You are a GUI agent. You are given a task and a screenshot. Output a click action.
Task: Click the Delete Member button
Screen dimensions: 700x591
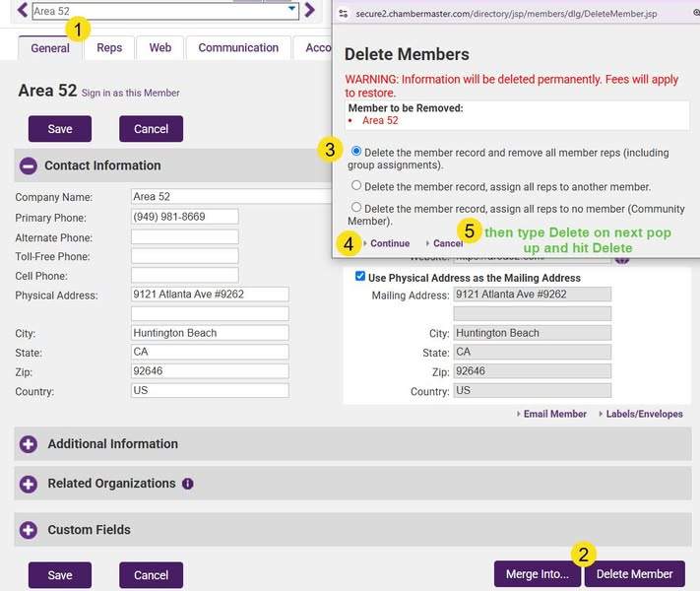tap(634, 574)
